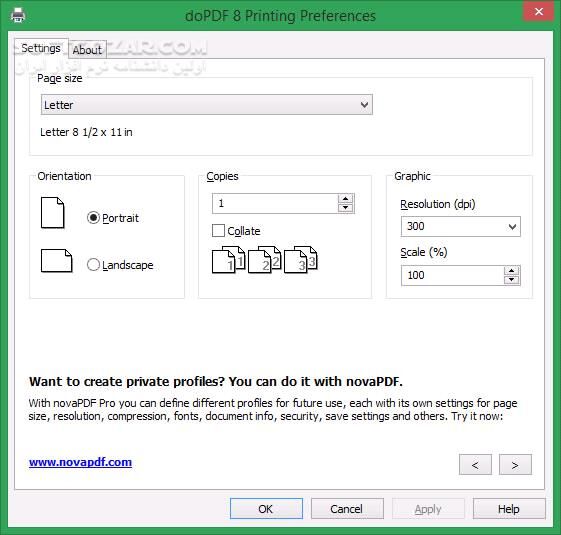This screenshot has width=561, height=535.
Task: Click into the Scale (%) input field
Action: [x=453, y=275]
